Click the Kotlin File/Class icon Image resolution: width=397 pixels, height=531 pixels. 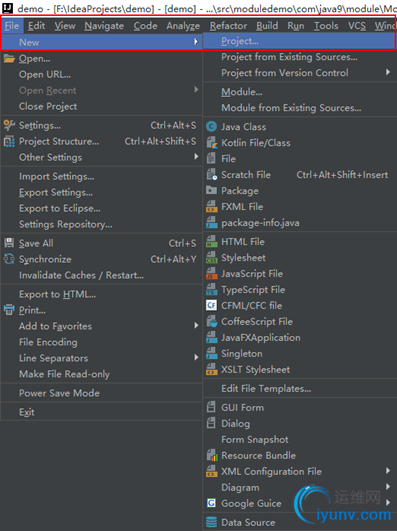212,143
